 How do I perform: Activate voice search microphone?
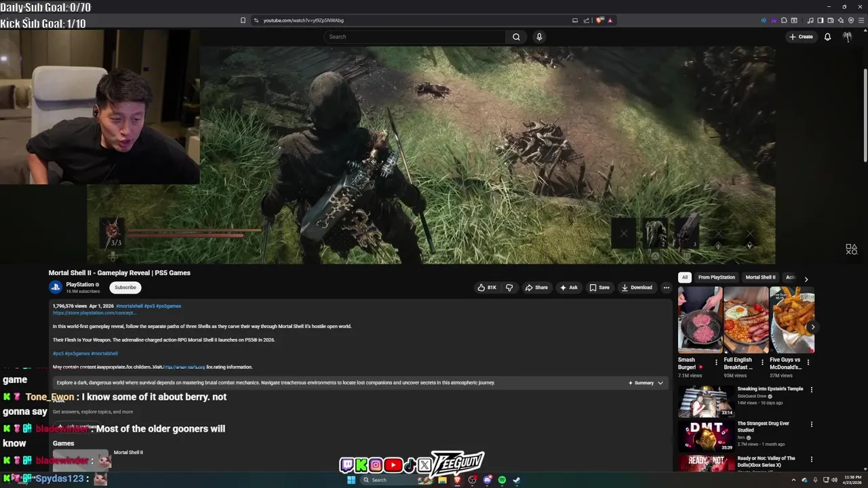coord(539,37)
